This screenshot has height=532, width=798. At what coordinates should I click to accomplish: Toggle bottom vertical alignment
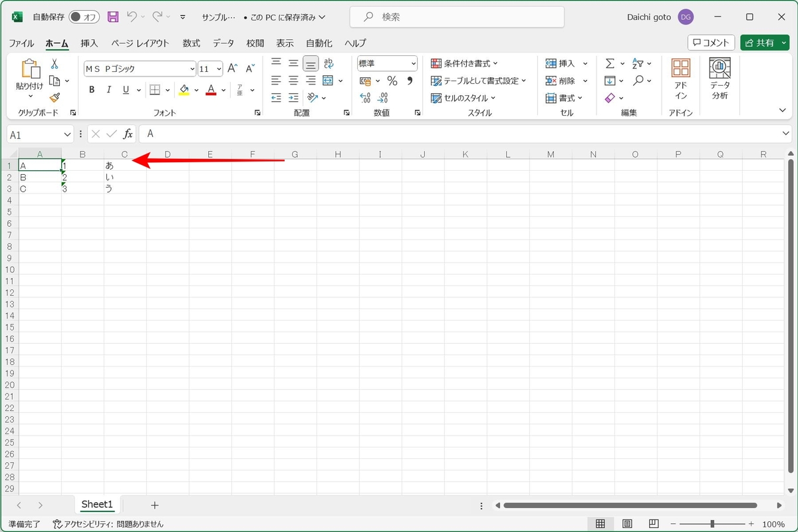[311, 63]
